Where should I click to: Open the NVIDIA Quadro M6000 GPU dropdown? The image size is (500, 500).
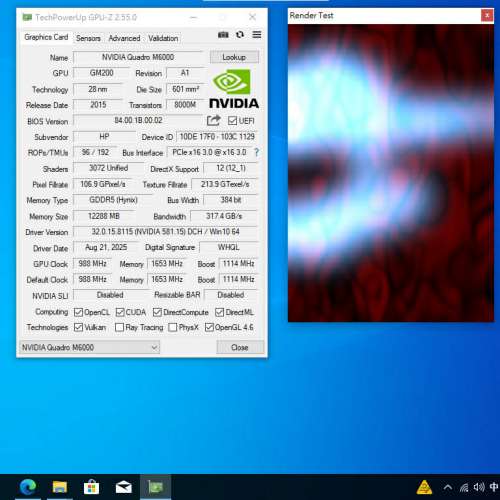(x=90, y=347)
